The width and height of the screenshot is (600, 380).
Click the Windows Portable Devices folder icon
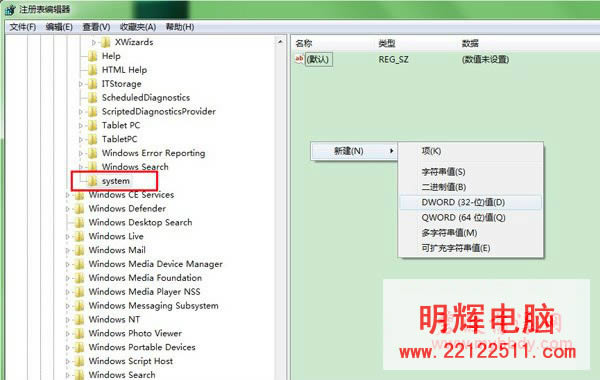click(79, 347)
